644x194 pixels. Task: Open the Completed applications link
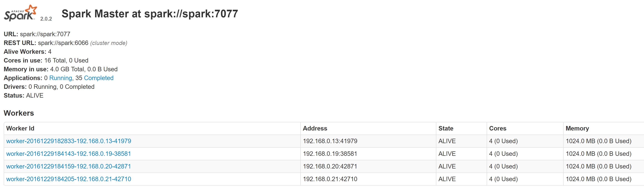click(98, 78)
